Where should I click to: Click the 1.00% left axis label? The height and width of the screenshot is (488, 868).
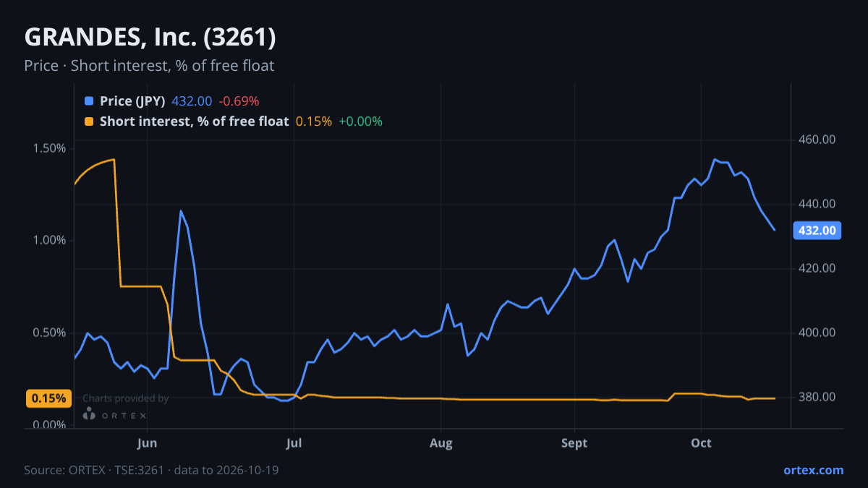tap(49, 240)
